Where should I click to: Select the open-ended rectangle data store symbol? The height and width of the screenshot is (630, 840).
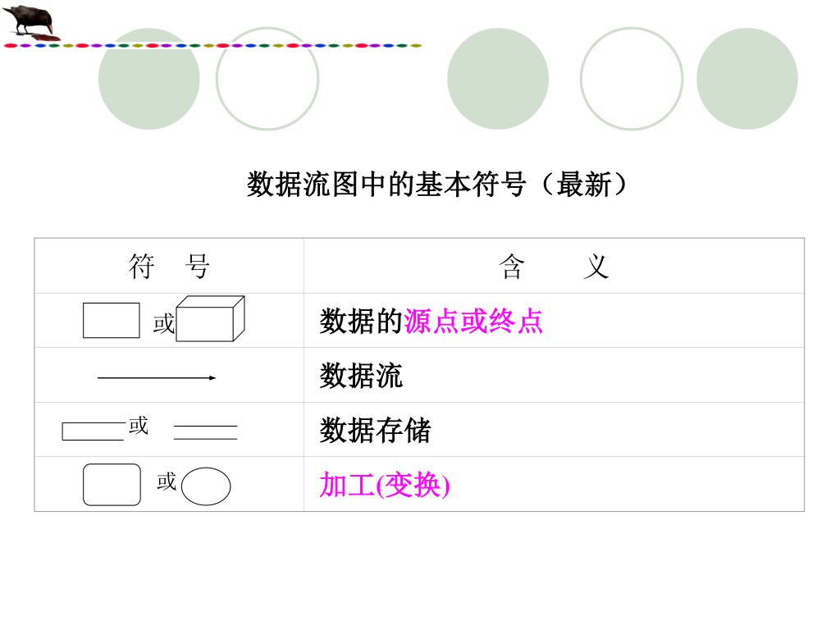94,431
